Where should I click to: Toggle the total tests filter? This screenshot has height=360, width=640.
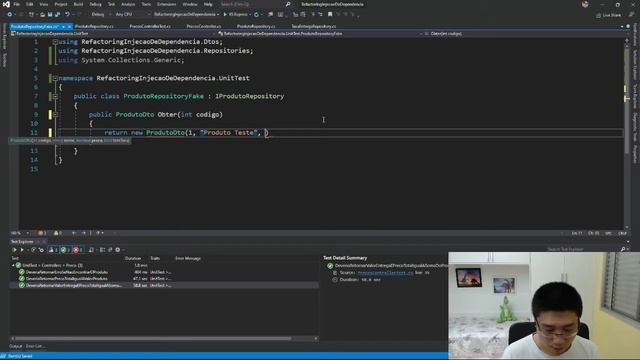tap(53, 250)
